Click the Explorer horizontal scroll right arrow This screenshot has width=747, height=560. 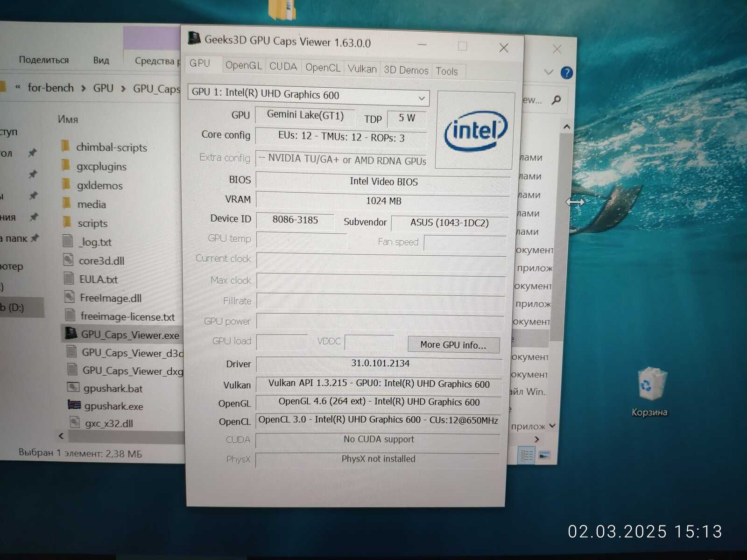pyautogui.click(x=536, y=439)
